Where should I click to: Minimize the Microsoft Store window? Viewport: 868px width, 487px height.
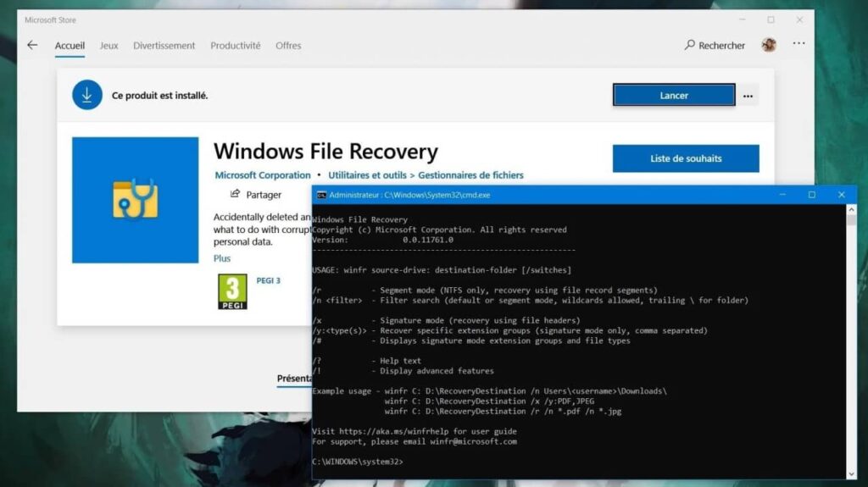[742, 19]
